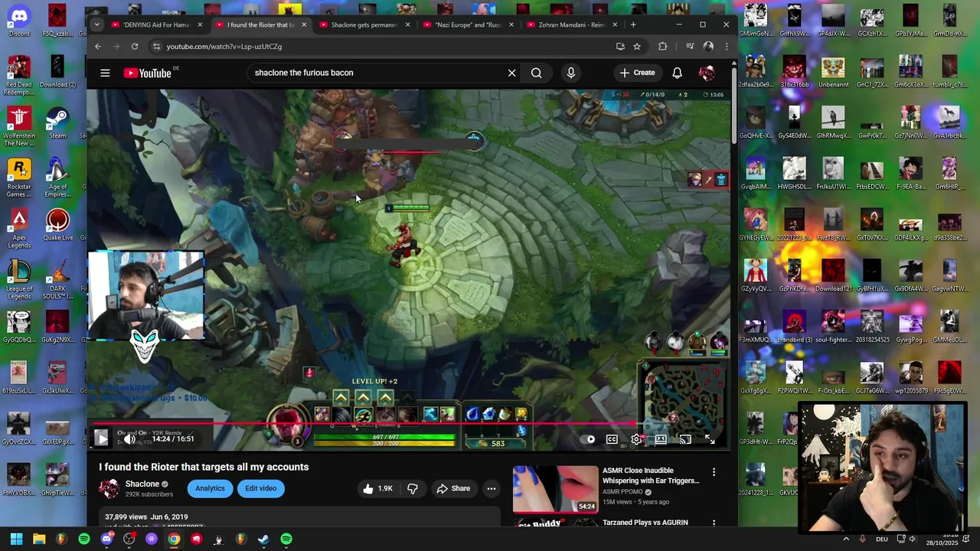Reload the YouTube page
Image resolution: width=980 pixels, height=551 pixels.
(x=135, y=47)
